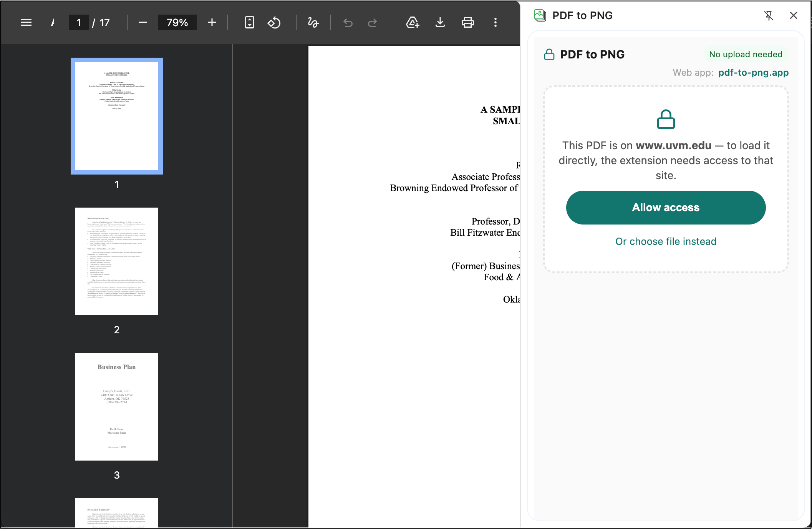Print the document
The height and width of the screenshot is (529, 812).
click(468, 22)
